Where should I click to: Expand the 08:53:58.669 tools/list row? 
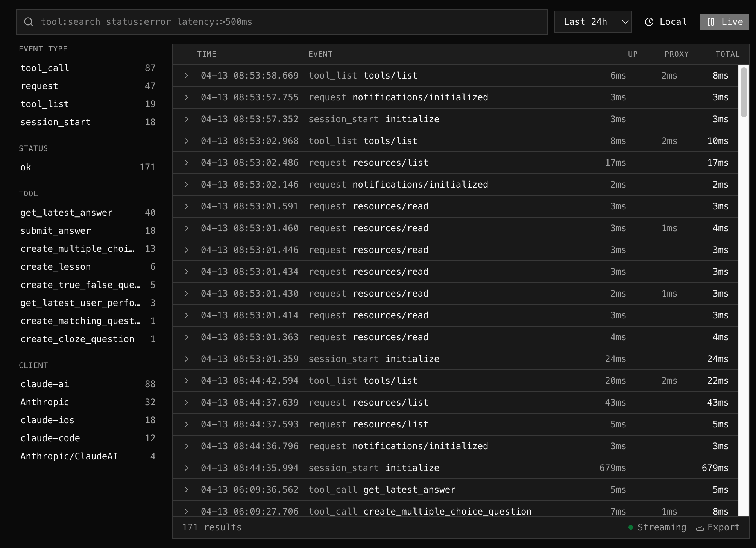(187, 76)
